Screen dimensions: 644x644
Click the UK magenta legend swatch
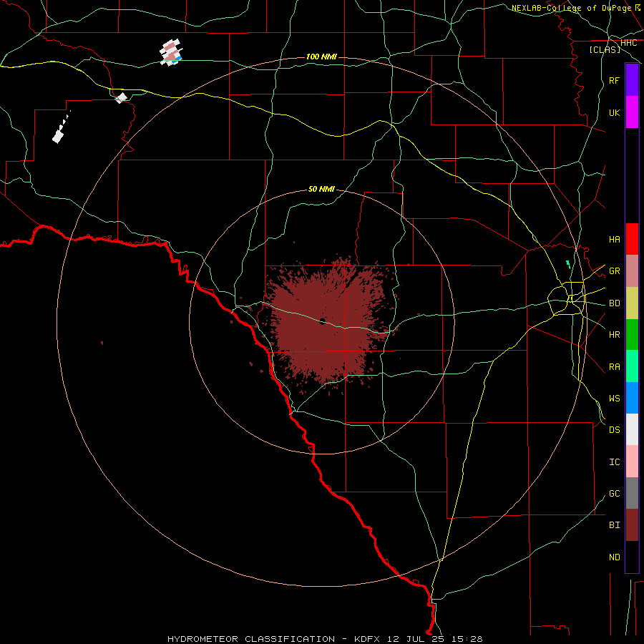click(632, 112)
